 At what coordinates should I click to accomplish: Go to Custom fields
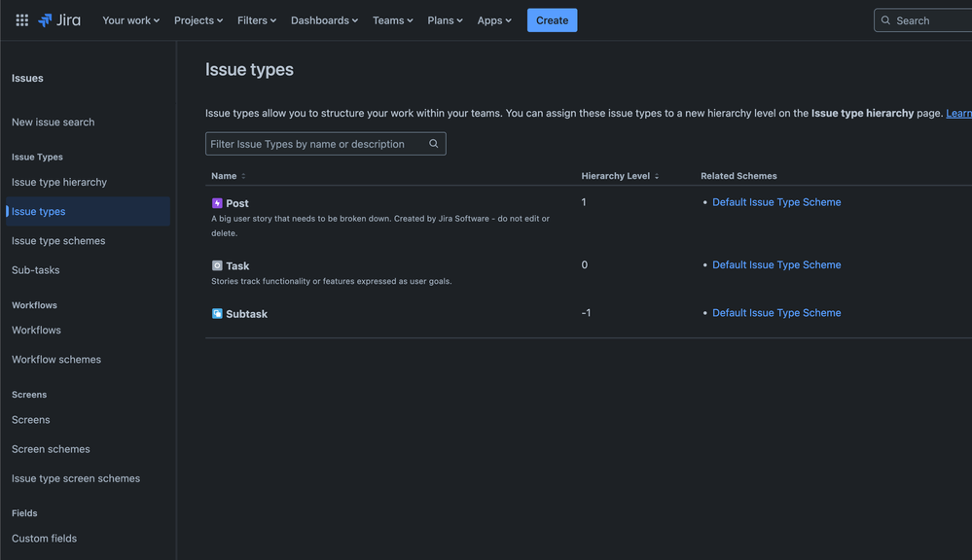44,538
